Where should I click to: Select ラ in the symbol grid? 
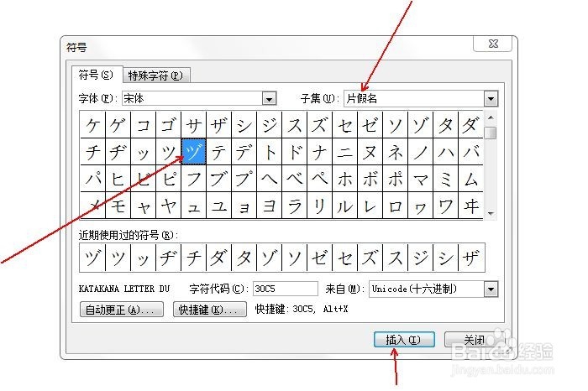click(294, 206)
